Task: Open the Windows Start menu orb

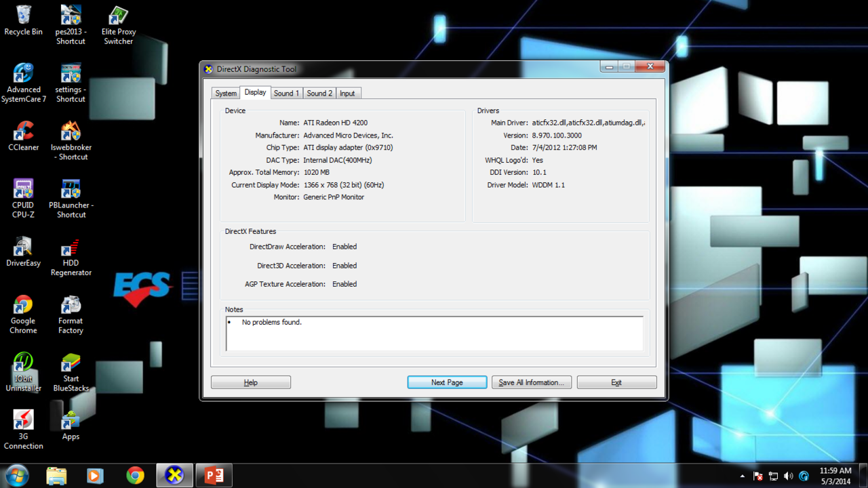Action: coord(16,475)
